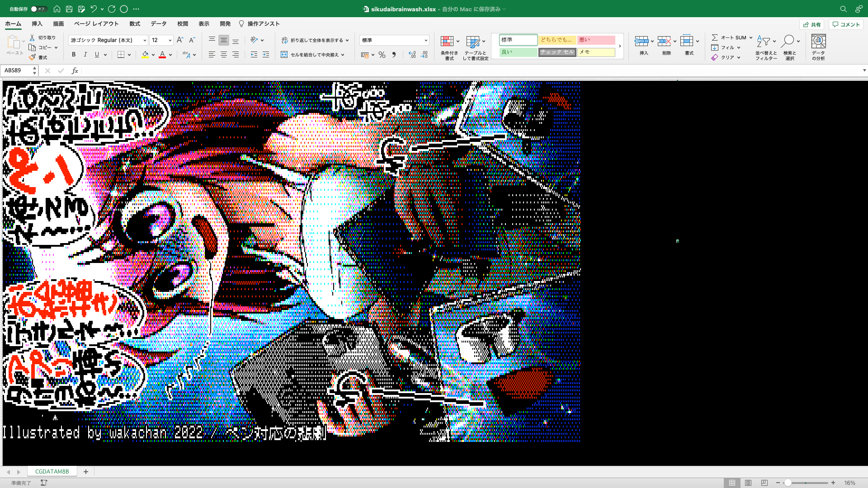Open 条件付き書式 conditional formatting
868x488 pixels.
(x=449, y=47)
